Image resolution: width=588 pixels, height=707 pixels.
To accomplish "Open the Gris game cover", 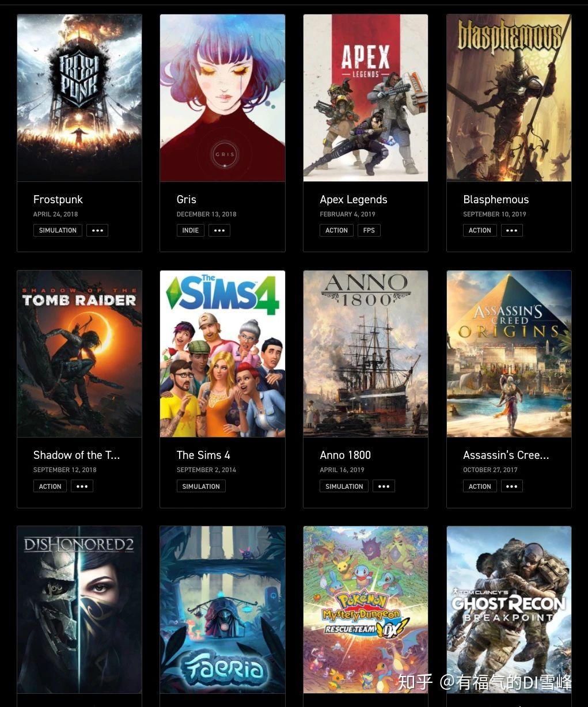I will click(x=222, y=98).
